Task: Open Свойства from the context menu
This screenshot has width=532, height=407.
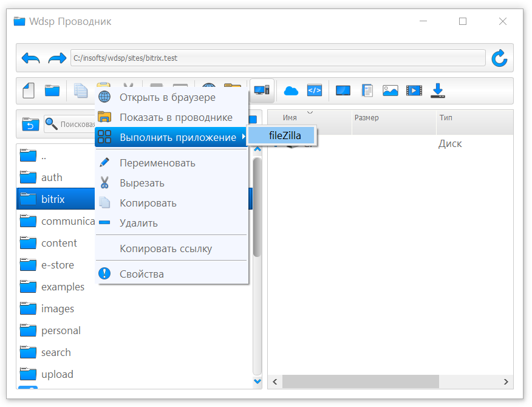Action: coord(171,274)
